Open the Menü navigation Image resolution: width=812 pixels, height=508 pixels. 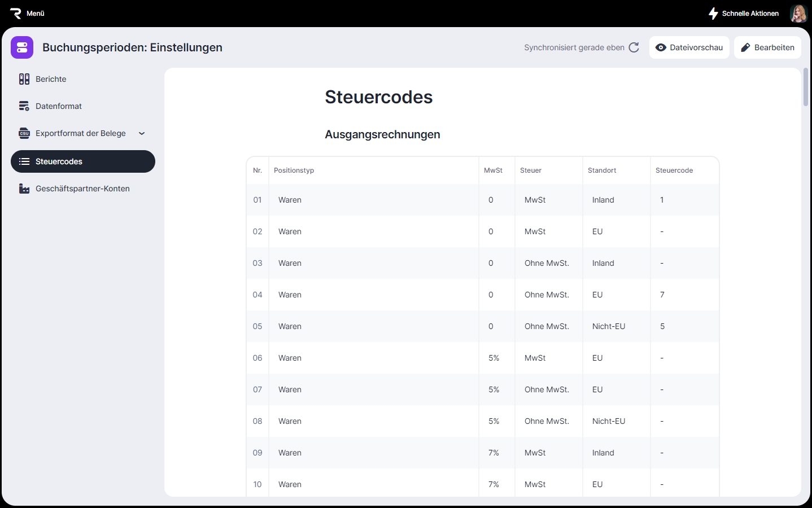click(x=35, y=14)
